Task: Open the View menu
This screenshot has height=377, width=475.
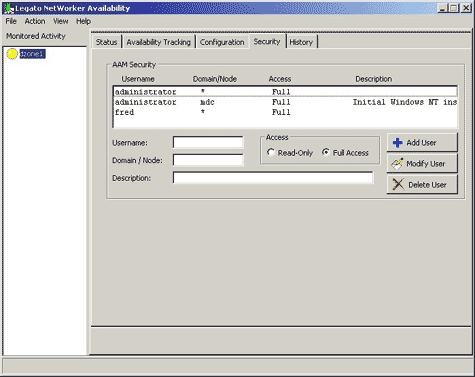Action: point(61,21)
